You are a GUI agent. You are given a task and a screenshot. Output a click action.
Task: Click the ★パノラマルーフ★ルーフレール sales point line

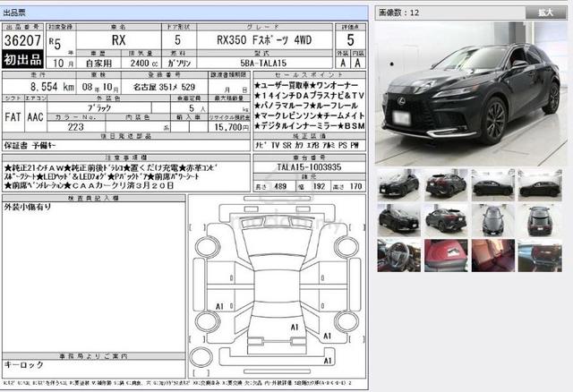(x=306, y=106)
